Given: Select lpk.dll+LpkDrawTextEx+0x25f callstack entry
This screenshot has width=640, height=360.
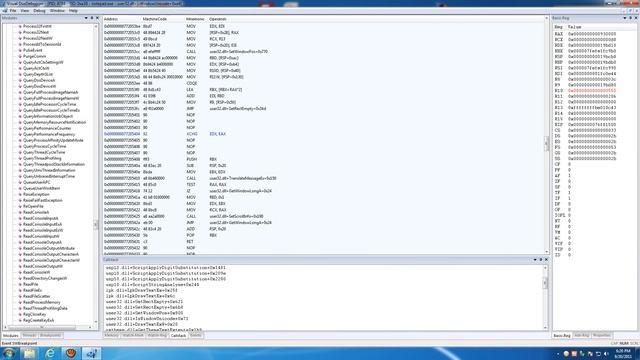Looking at the screenshot, I should tap(141, 290).
